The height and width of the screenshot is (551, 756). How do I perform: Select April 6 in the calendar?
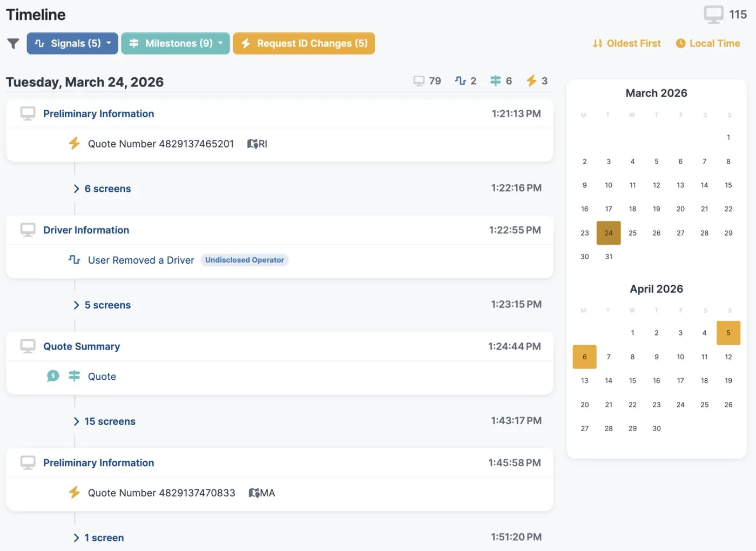coord(585,357)
